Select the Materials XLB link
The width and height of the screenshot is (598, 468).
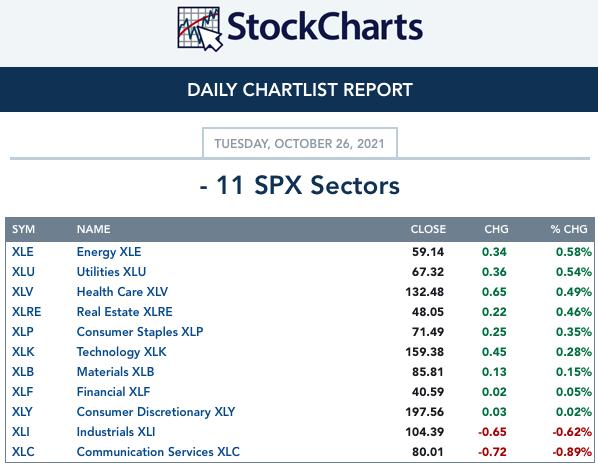tap(115, 372)
